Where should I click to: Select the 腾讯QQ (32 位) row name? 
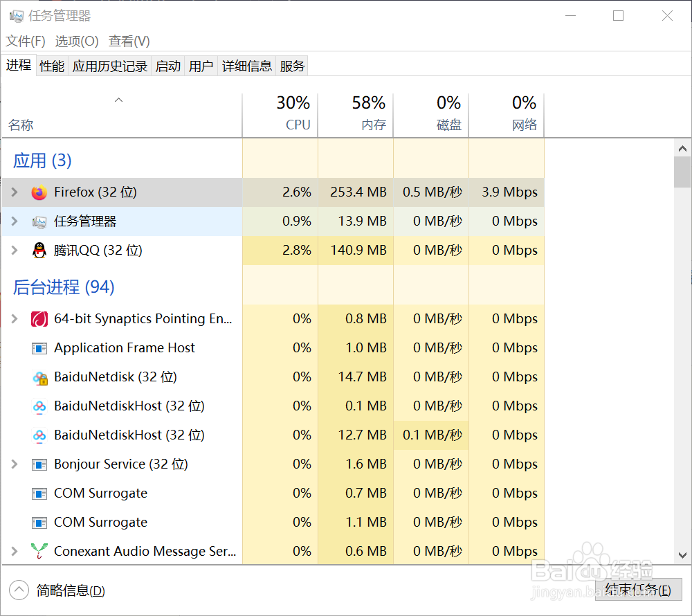point(98,251)
